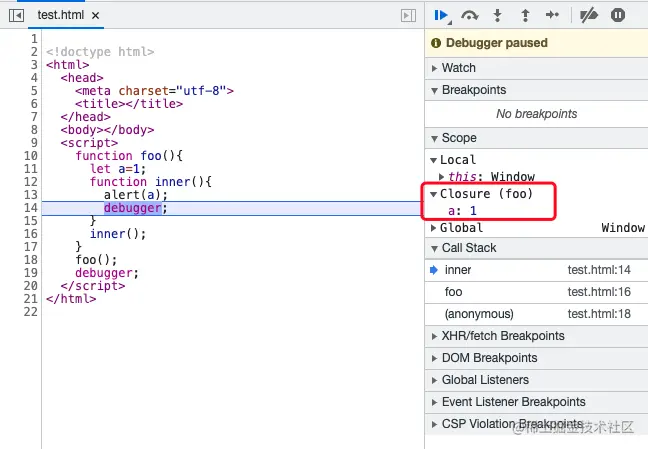Screen dimensions: 648x449
Task: Open test.html:14 source location
Action: (x=599, y=270)
